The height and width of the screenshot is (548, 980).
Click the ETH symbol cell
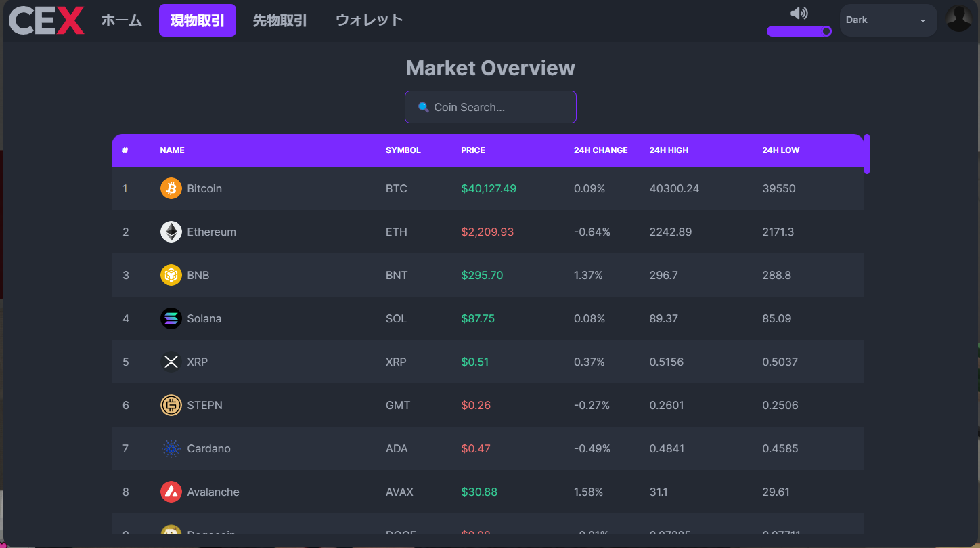coord(397,232)
